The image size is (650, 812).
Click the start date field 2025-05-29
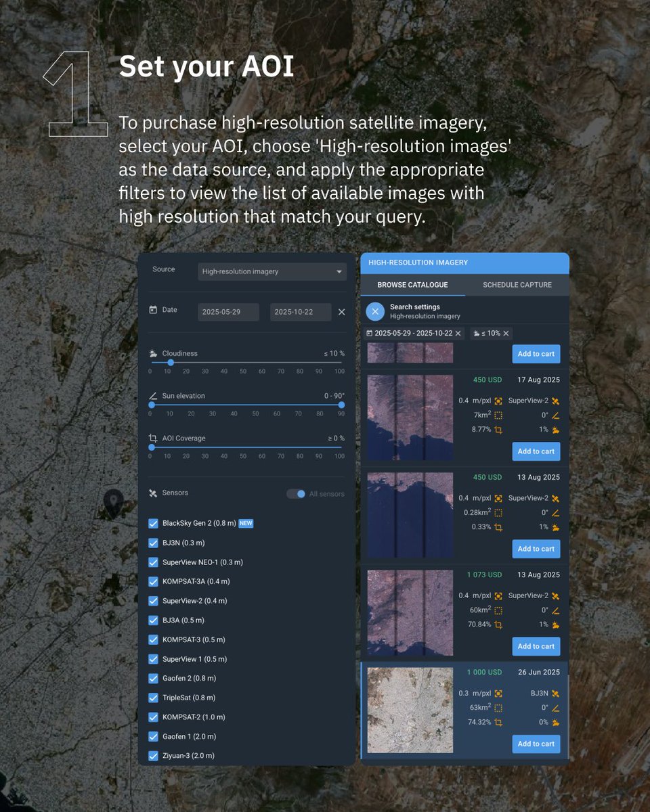pos(229,312)
